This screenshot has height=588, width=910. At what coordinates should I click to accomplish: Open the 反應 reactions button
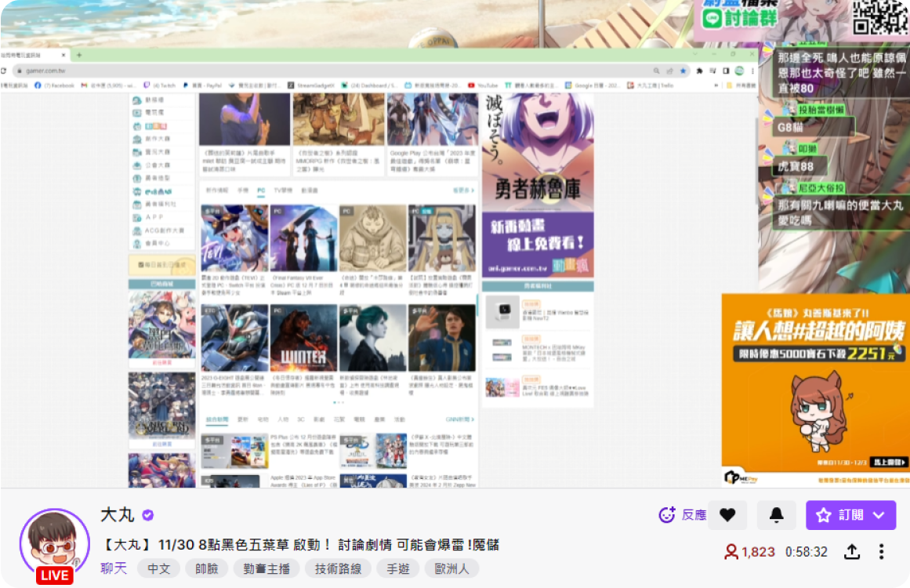pos(683,515)
